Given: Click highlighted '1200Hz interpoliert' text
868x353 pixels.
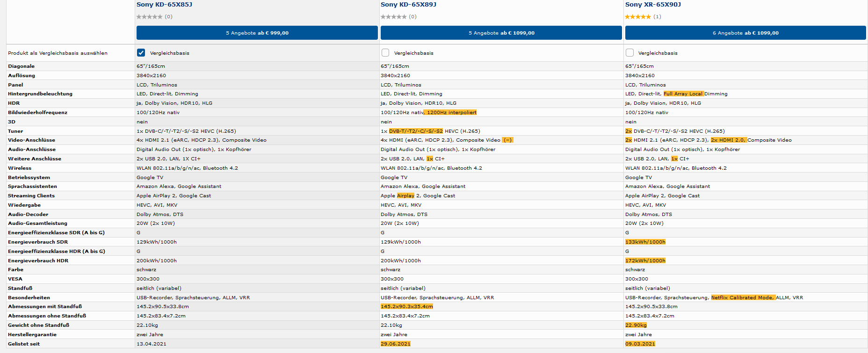Looking at the screenshot, I should pyautogui.click(x=451, y=113).
